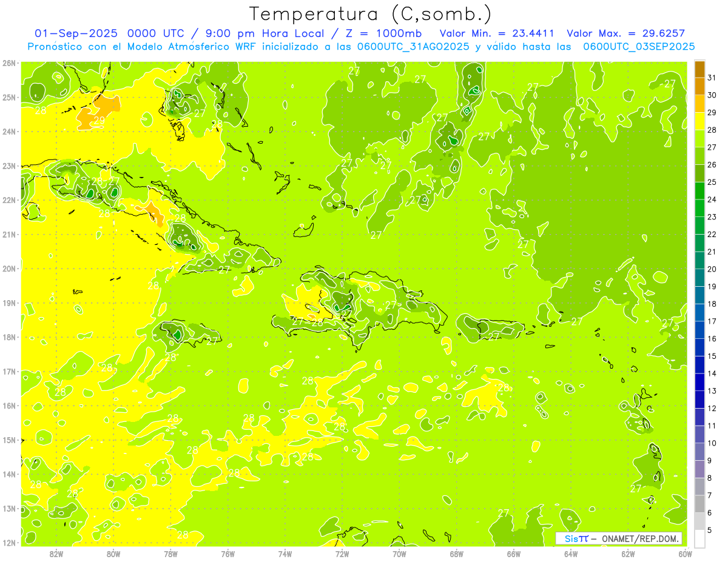Click the lime swatch between 27 and 28

699,139
